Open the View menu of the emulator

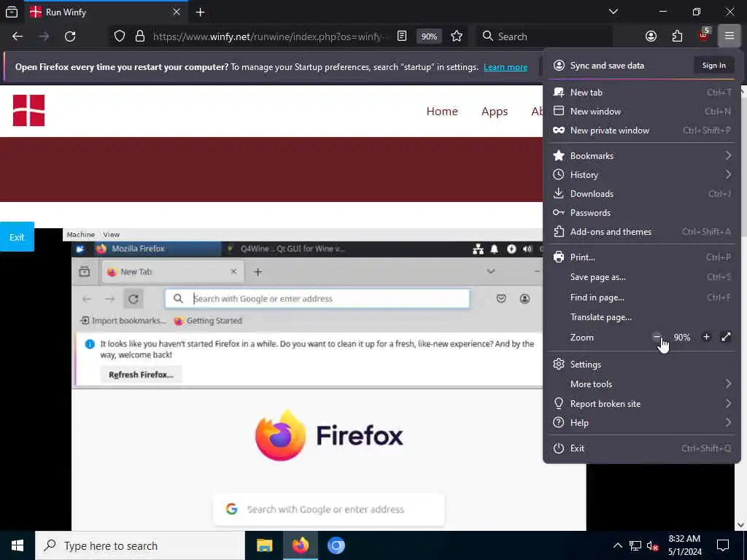point(112,235)
